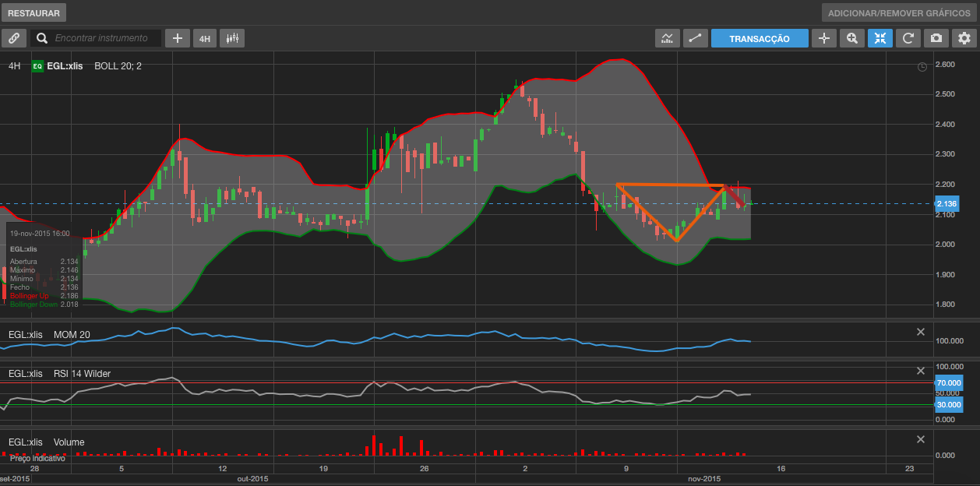
Task: Close the RSI 14 Wilder panel
Action: click(920, 372)
